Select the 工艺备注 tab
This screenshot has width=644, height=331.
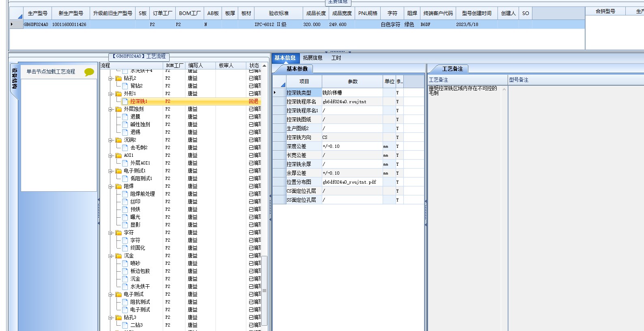click(452, 69)
